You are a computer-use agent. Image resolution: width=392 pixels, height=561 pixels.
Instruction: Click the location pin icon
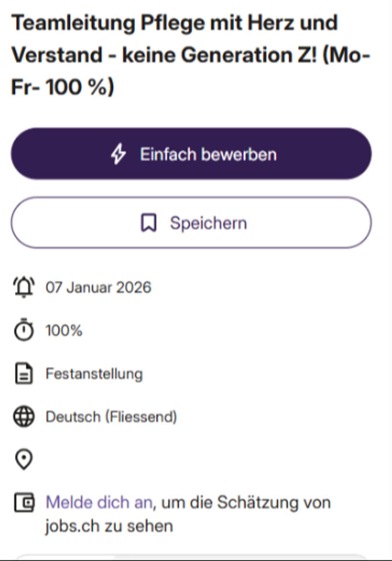tap(24, 460)
